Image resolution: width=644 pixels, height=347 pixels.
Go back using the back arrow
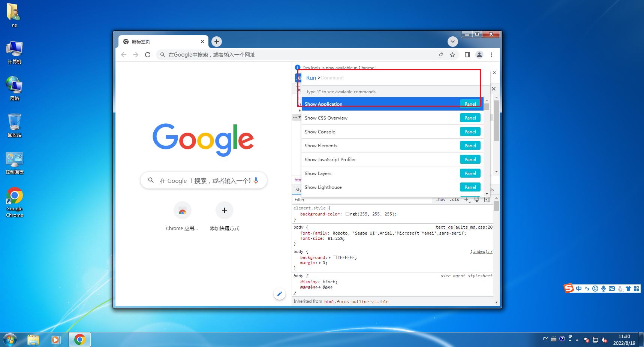[x=124, y=55]
